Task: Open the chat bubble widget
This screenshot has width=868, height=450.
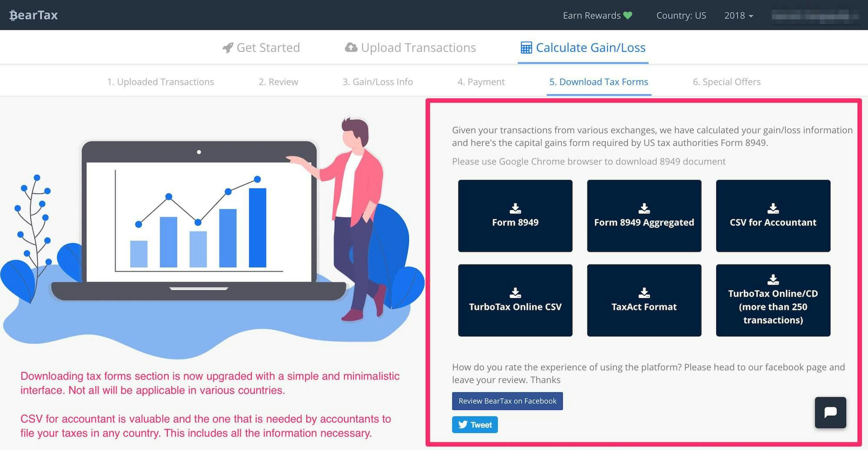Action: (830, 412)
